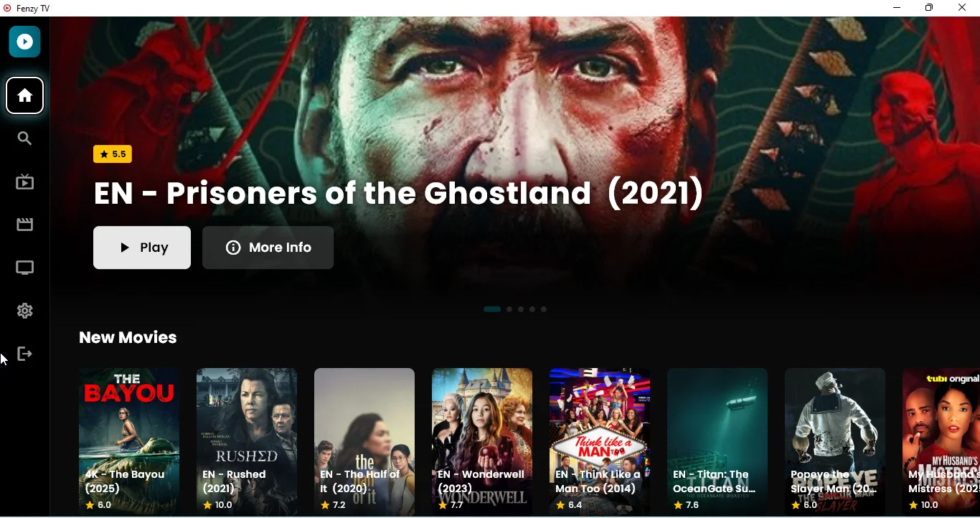
Task: Open the Movies clapperboard icon
Action: pyautogui.click(x=25, y=225)
